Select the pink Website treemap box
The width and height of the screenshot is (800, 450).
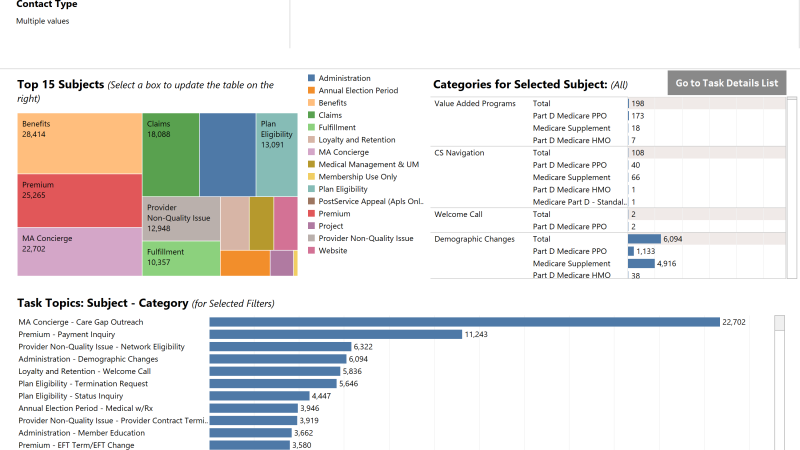pyautogui.click(x=286, y=223)
